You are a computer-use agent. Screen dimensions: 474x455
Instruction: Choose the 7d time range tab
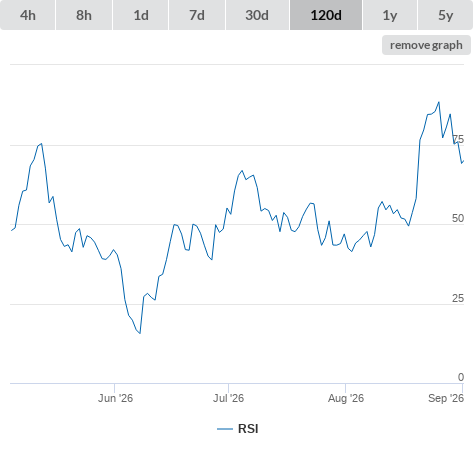[197, 15]
